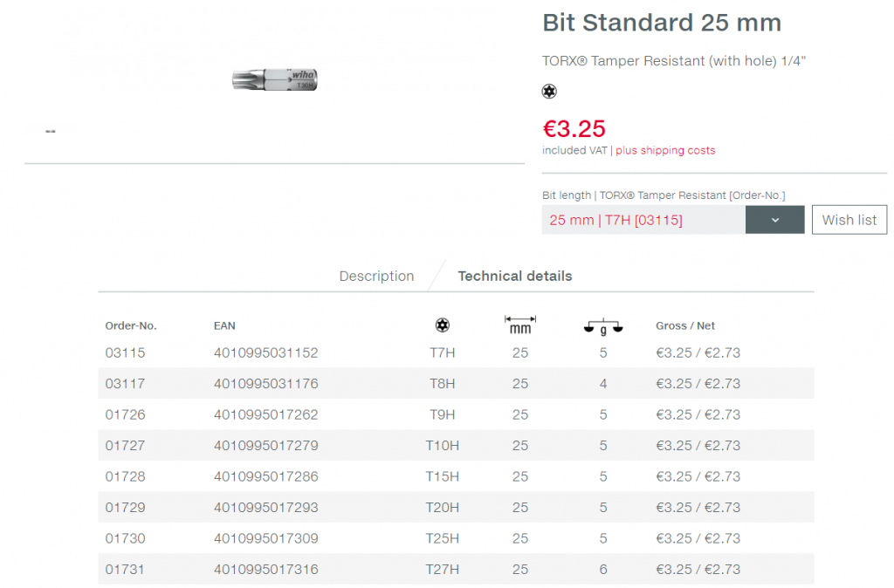Switch to the Description tab
The height and width of the screenshot is (588, 894).
(376, 276)
